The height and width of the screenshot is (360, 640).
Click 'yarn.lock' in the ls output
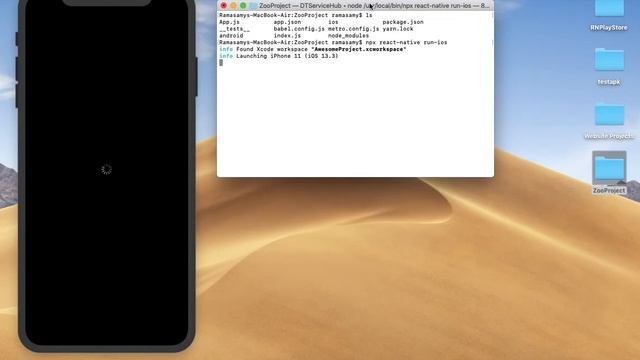coord(398,29)
